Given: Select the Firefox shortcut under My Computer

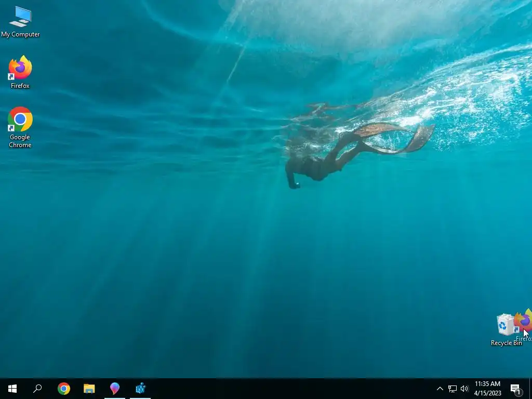Looking at the screenshot, I should [x=20, y=72].
